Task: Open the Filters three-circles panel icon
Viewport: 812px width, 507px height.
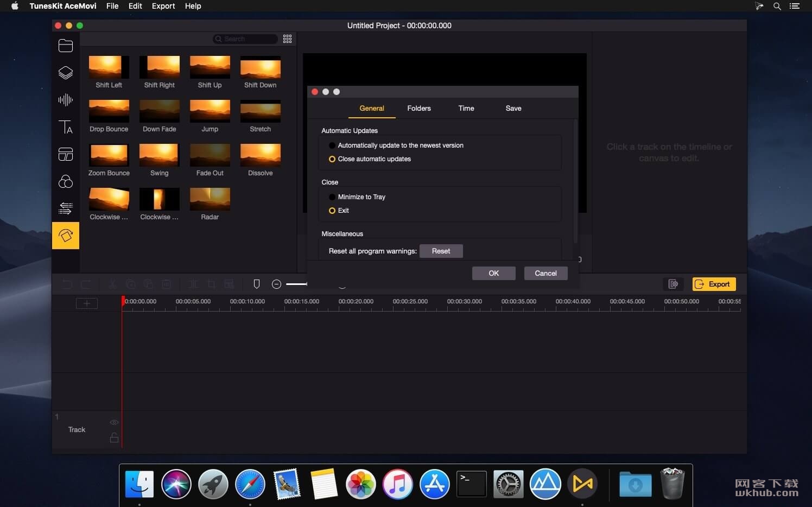Action: pyautogui.click(x=66, y=181)
